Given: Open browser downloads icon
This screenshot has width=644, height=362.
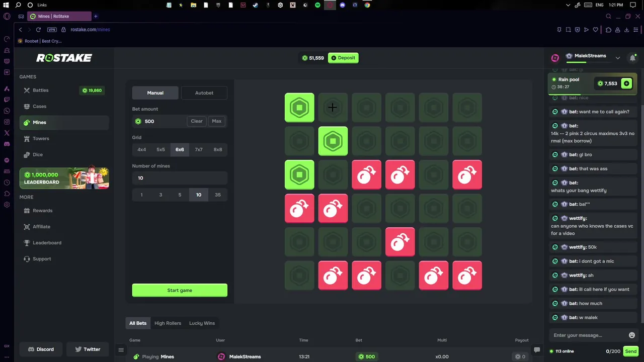Looking at the screenshot, I should click(x=627, y=30).
